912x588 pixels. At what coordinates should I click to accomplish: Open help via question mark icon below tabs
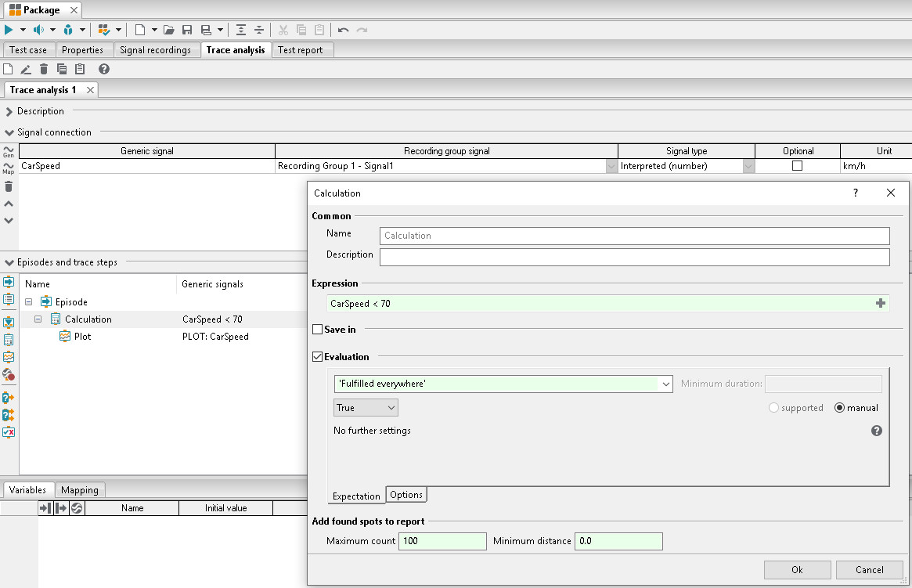(x=104, y=69)
